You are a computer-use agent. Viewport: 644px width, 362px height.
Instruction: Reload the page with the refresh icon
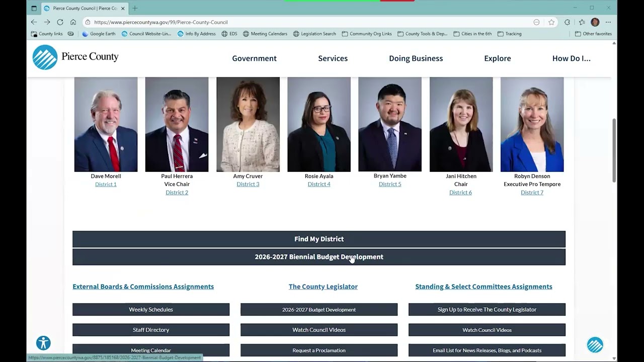(60, 22)
